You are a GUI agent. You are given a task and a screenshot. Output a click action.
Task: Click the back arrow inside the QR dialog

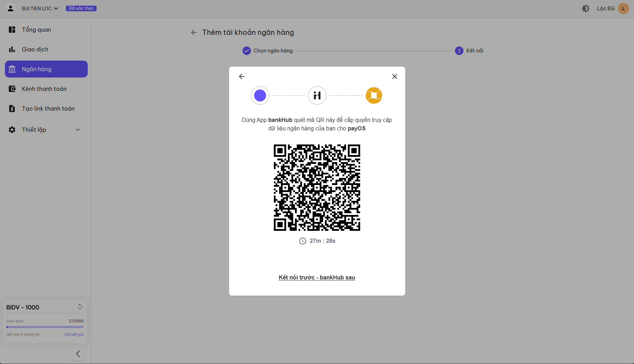click(242, 76)
